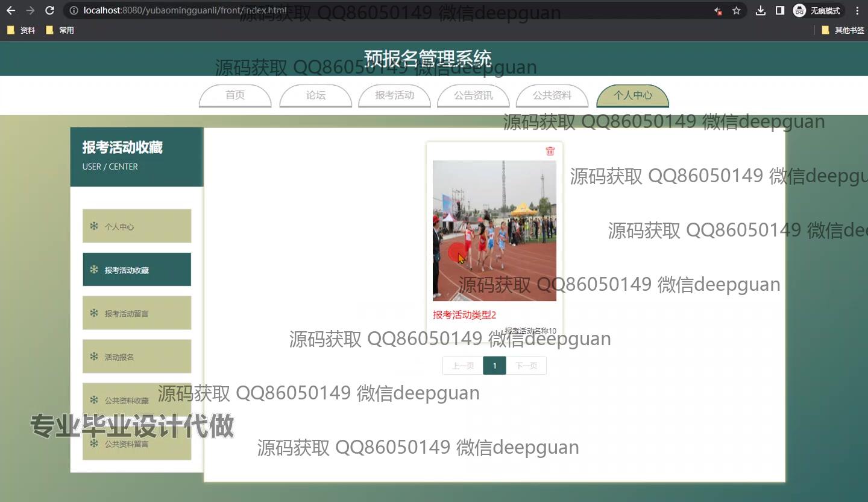868x502 pixels.
Task: Bookmark this page with the star icon
Action: [736, 10]
